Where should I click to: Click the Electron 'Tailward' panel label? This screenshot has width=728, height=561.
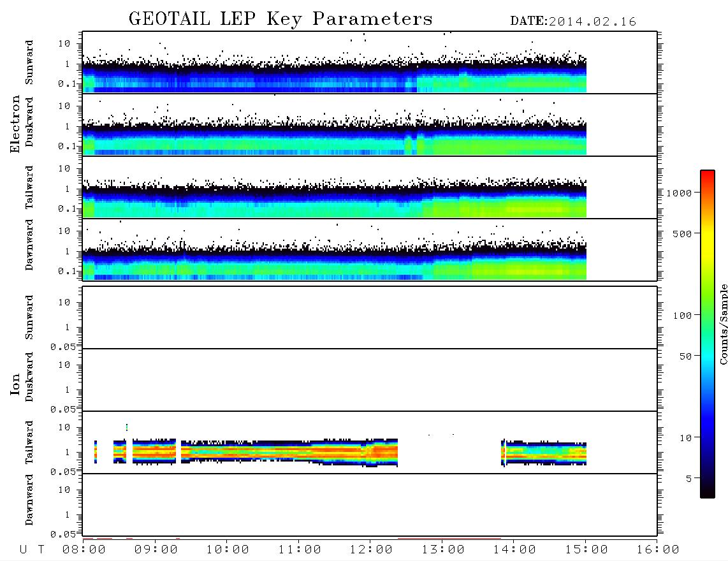[29, 187]
